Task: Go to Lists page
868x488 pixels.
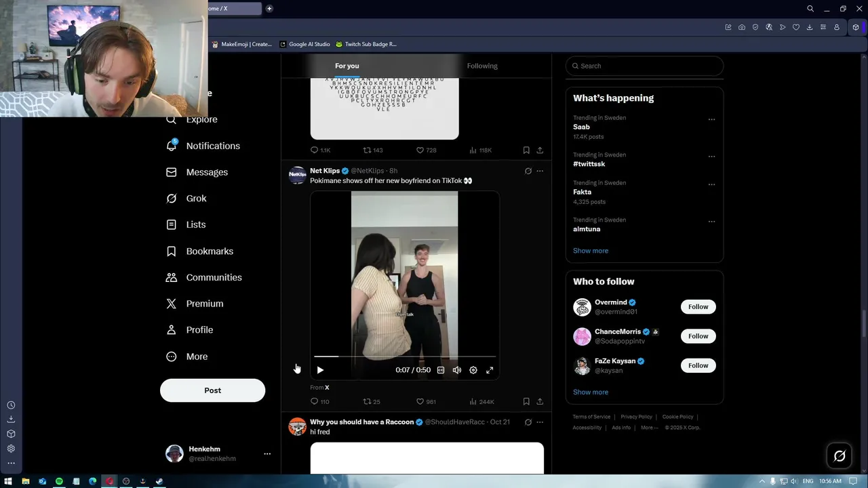Action: click(186, 224)
